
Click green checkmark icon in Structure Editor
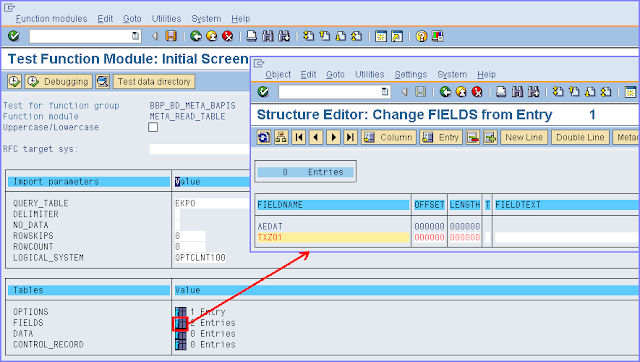coord(263,92)
